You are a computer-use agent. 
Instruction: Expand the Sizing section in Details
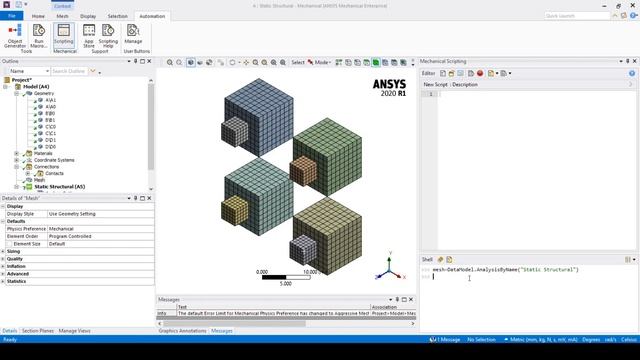click(x=3, y=251)
